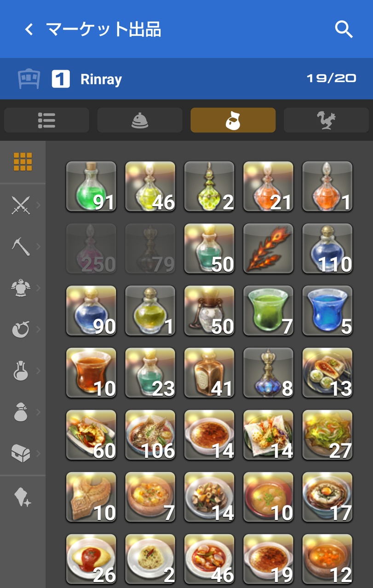The image size is (373, 588).
Task: Switch to the list view tab
Action: coord(46,120)
